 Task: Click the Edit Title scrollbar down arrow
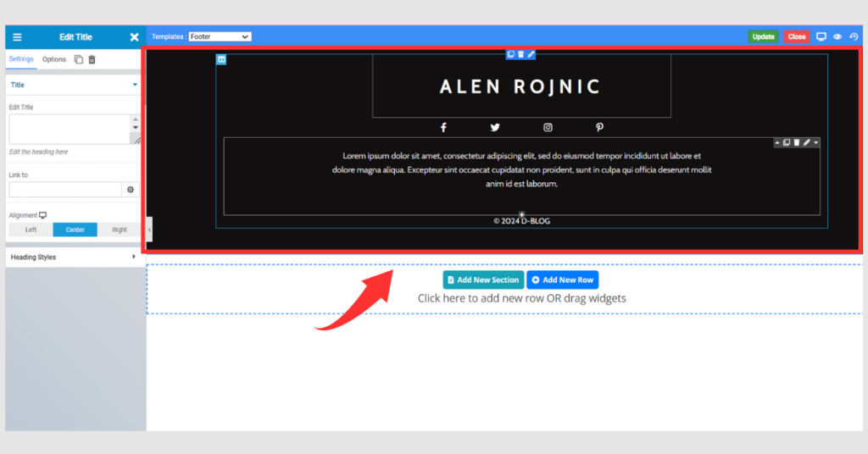[136, 128]
